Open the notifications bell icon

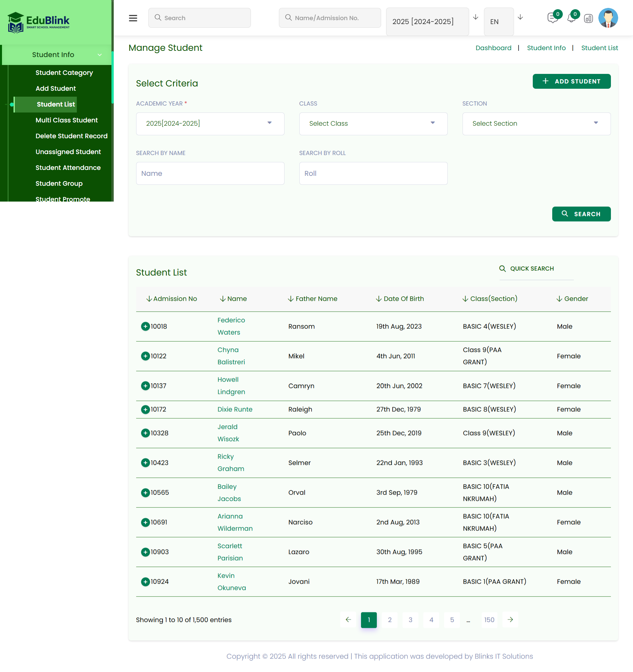(571, 18)
